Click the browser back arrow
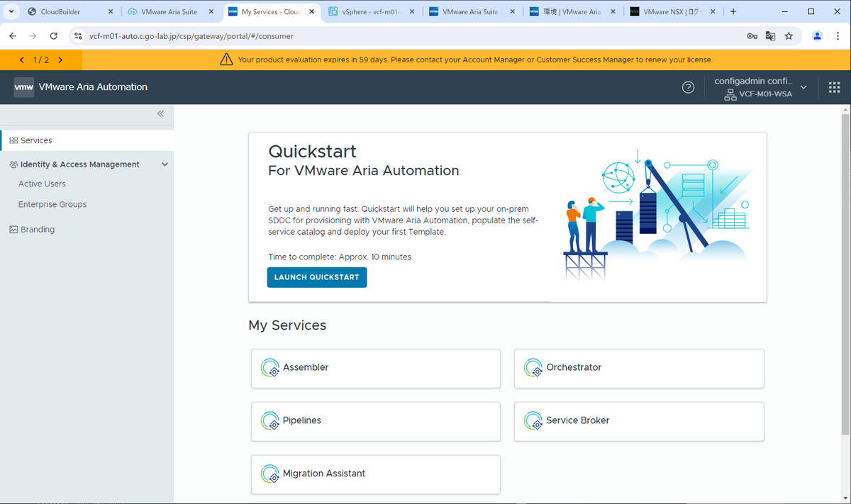851x504 pixels. [x=13, y=36]
